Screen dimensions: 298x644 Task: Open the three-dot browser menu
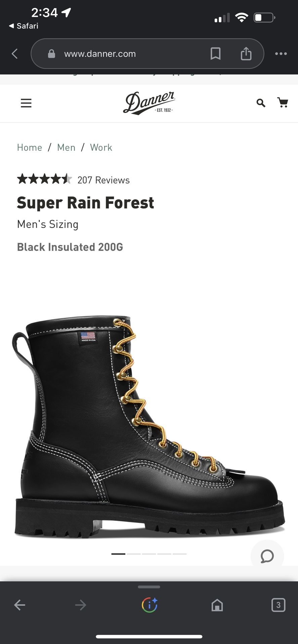281,54
